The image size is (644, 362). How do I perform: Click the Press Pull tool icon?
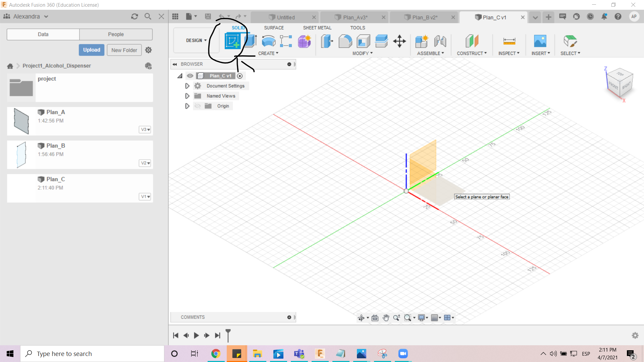[x=327, y=41]
